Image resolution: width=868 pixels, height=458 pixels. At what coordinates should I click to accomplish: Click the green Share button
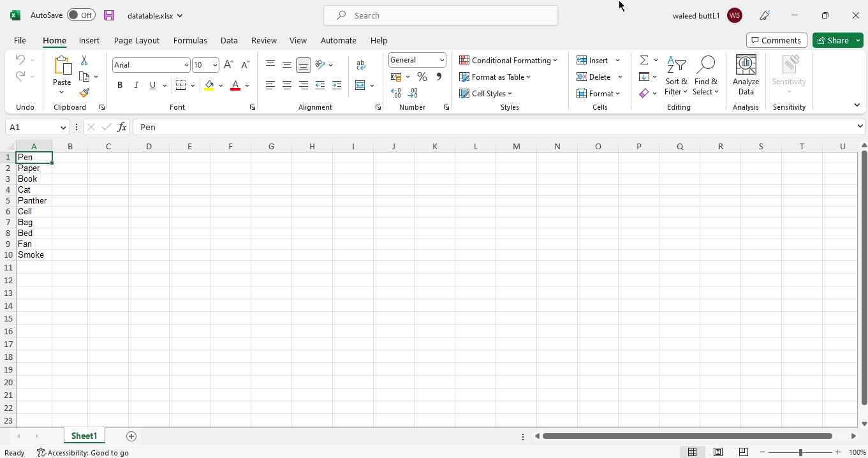point(833,40)
